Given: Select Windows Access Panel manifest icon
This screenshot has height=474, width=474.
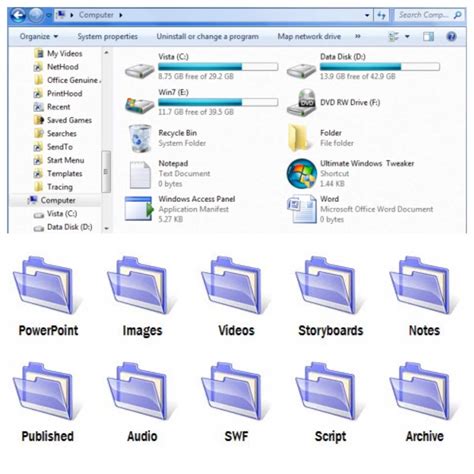Looking at the screenshot, I should tap(139, 209).
